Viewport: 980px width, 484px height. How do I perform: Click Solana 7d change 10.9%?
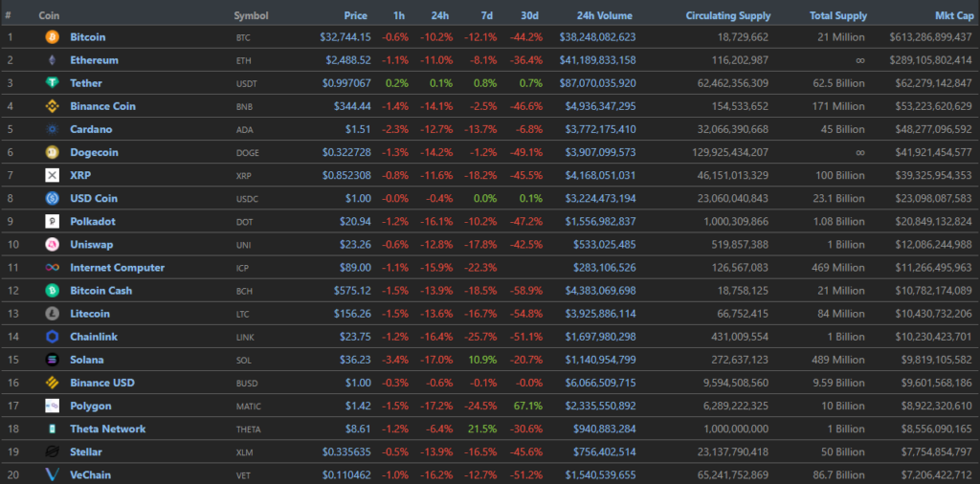tap(483, 360)
